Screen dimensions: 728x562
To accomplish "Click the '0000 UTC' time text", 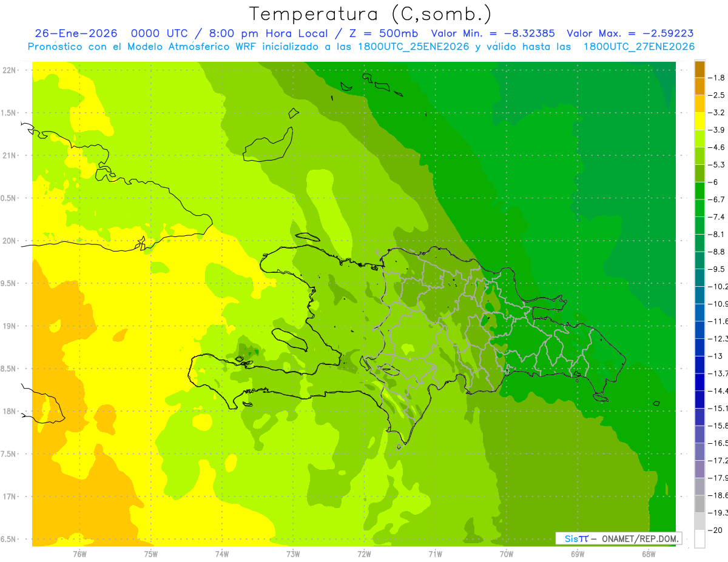I will [x=160, y=33].
